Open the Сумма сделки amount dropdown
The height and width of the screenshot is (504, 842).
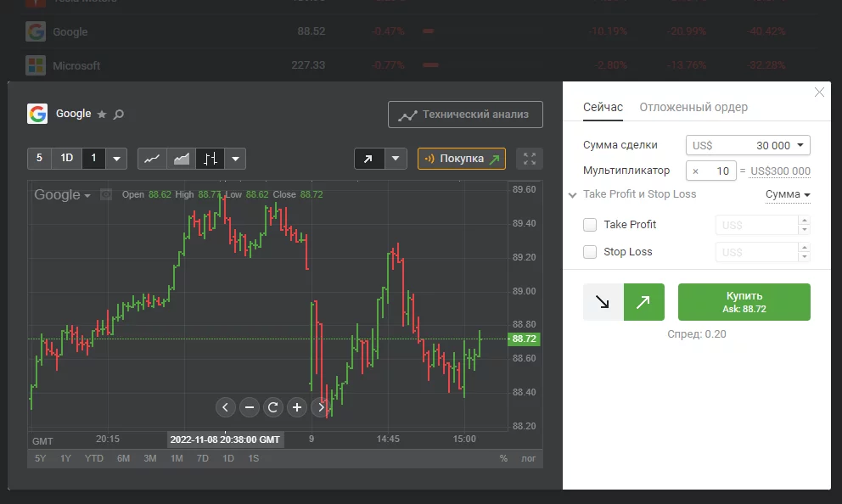(800, 146)
